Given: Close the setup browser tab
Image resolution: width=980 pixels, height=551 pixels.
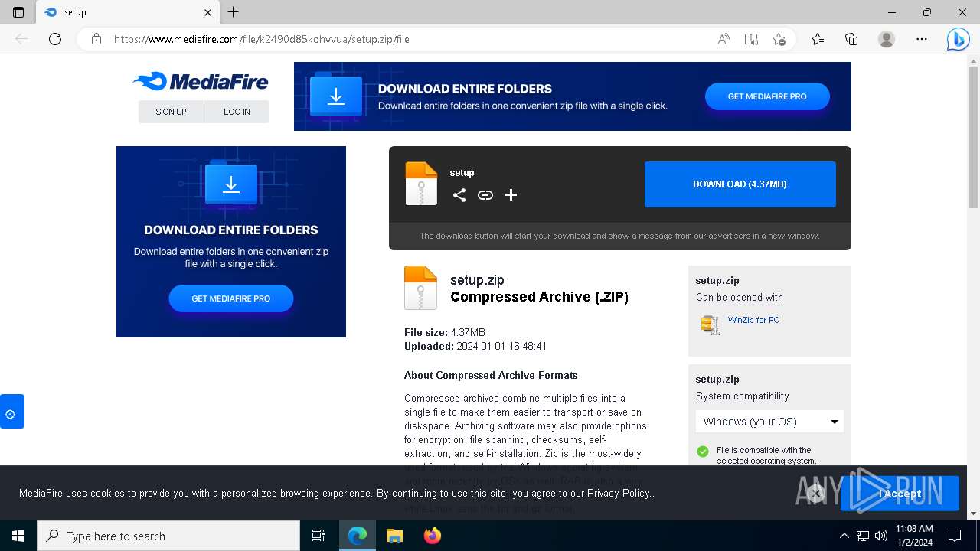Looking at the screenshot, I should point(207,12).
